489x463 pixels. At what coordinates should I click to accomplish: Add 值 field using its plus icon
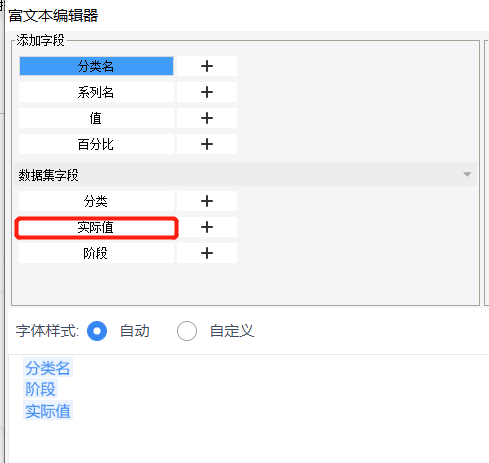(207, 118)
